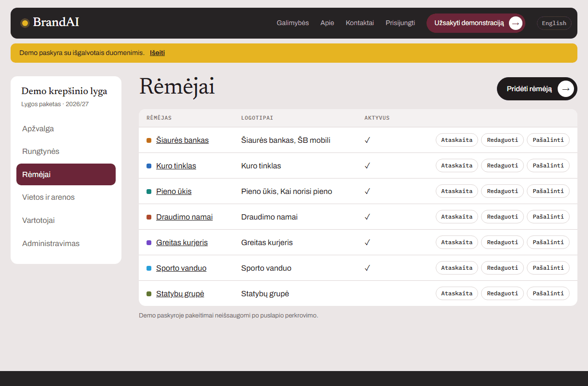
Task: Go to the Apie page
Action: [x=327, y=23]
